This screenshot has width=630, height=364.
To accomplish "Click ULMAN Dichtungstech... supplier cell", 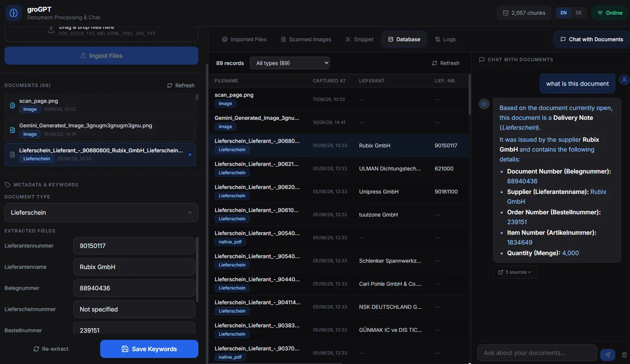I will pyautogui.click(x=390, y=169).
